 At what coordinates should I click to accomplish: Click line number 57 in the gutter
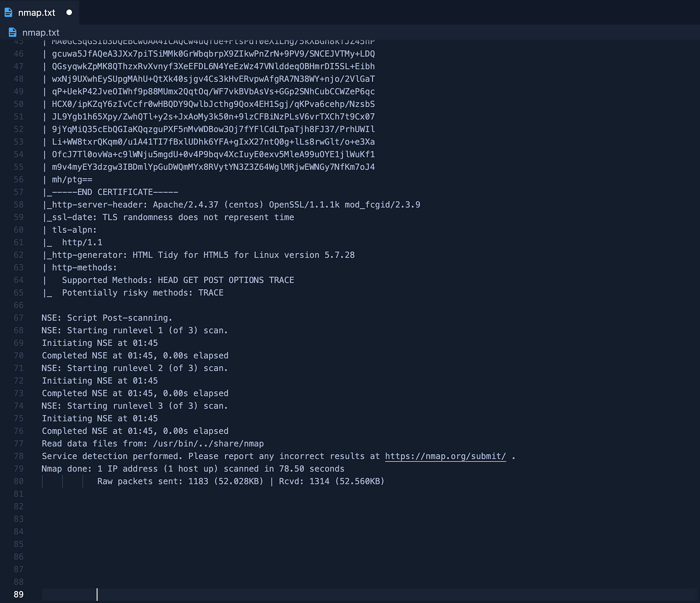(18, 192)
